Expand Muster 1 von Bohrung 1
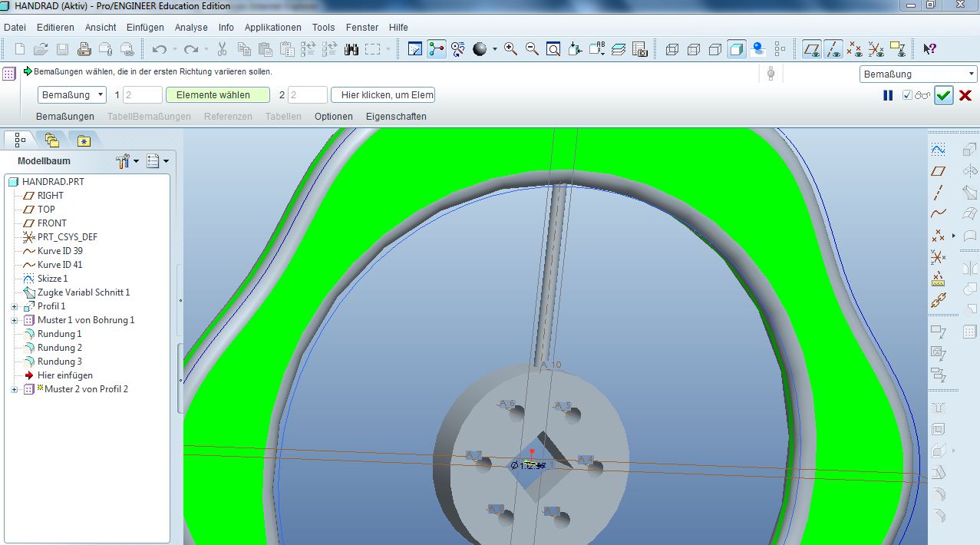Image resolution: width=980 pixels, height=545 pixels. pos(15,320)
